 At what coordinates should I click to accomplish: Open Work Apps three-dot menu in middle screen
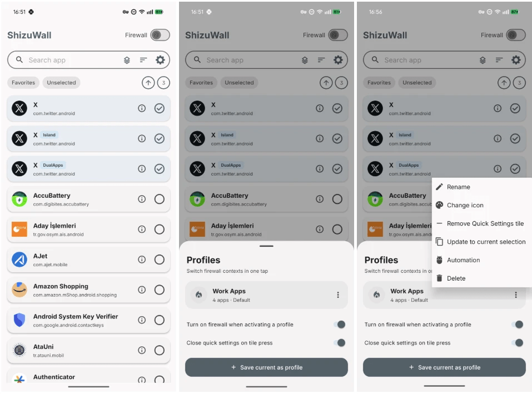coord(338,295)
